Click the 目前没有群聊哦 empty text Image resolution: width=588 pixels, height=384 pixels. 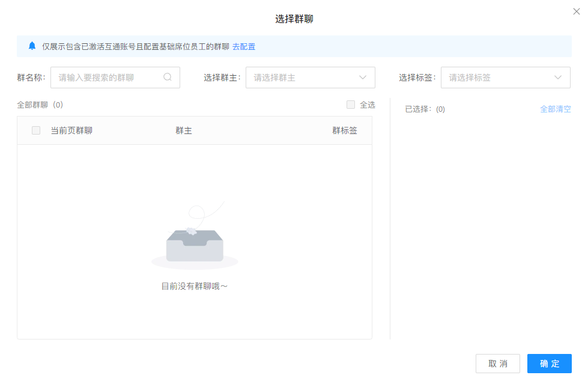point(195,286)
